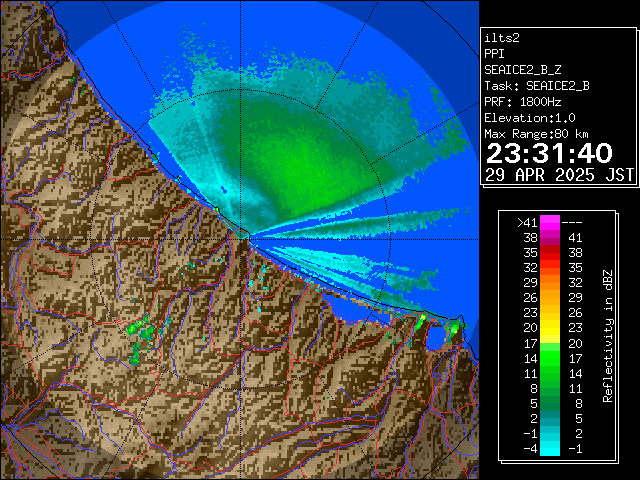Click the Elevation:1.0 text

click(530, 118)
